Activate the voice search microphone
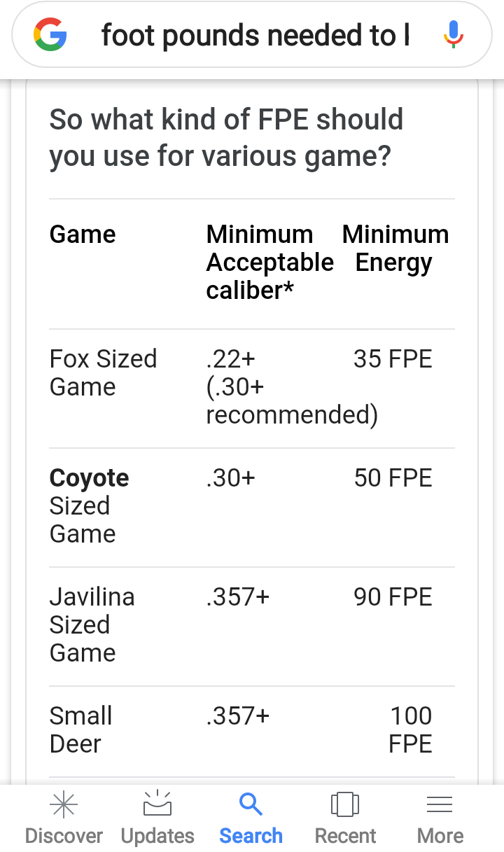Screen dimensions: 504x852 454,34
